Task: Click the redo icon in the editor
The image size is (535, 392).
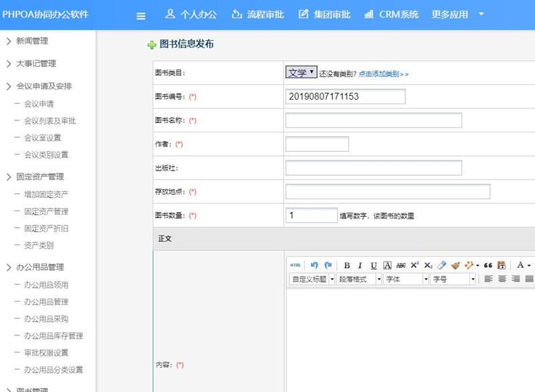Action: click(x=328, y=266)
